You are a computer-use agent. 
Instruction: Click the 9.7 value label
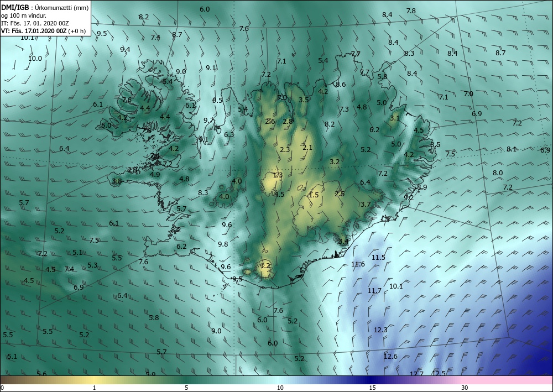208,120
